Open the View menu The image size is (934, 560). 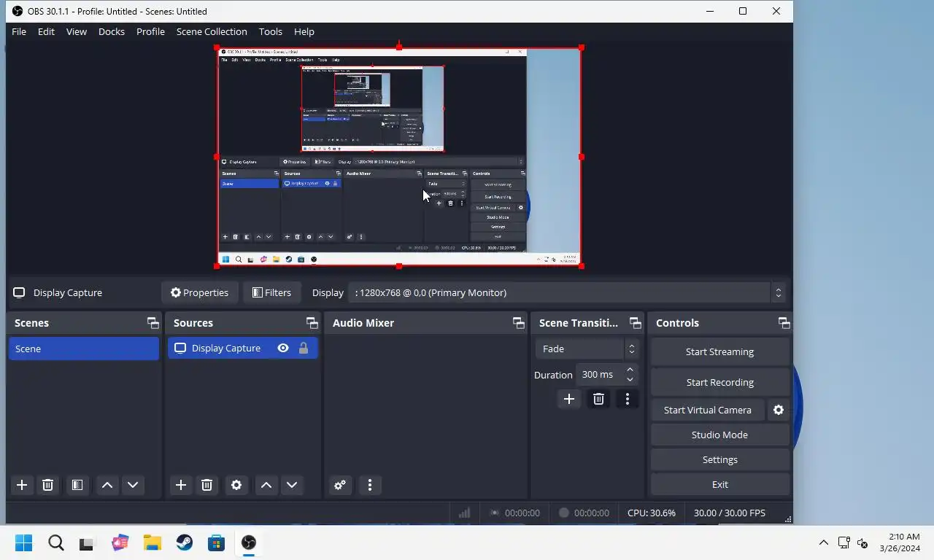[77, 31]
